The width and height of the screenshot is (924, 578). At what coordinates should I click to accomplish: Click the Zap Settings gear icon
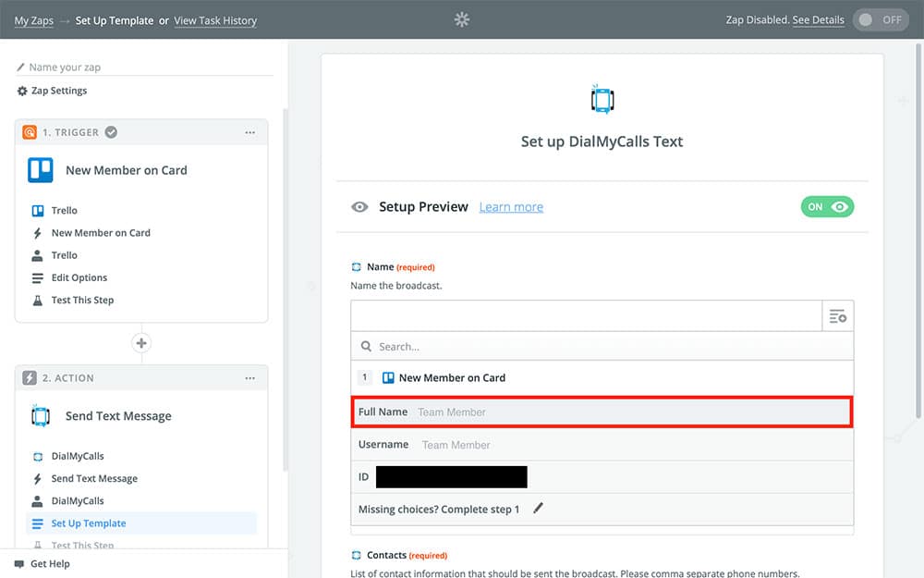tap(22, 91)
